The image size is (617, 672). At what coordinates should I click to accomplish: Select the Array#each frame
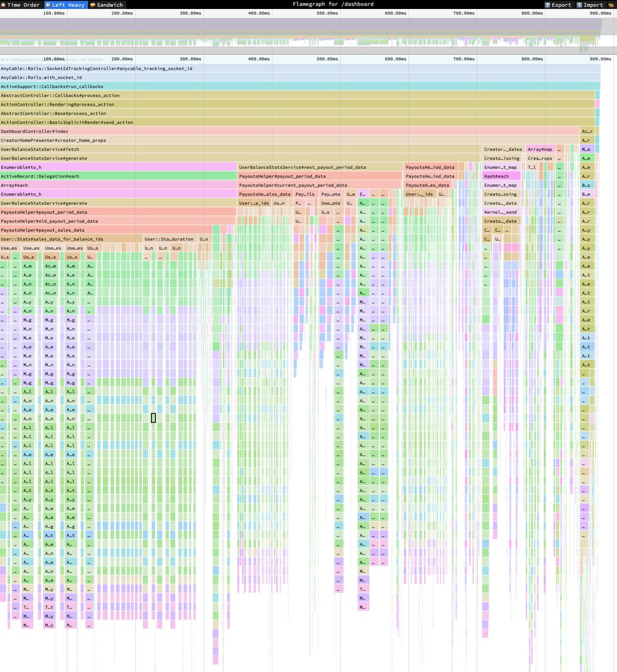coord(118,185)
